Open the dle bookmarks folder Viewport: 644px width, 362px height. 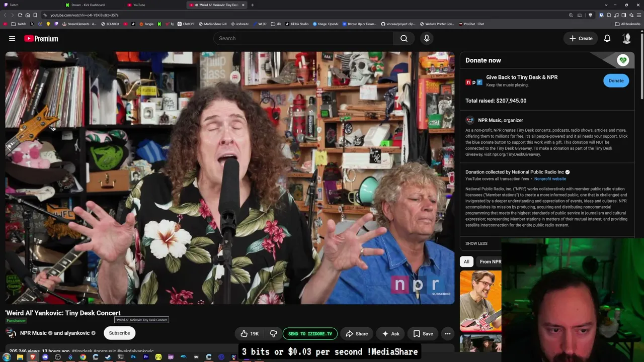coord(276,24)
